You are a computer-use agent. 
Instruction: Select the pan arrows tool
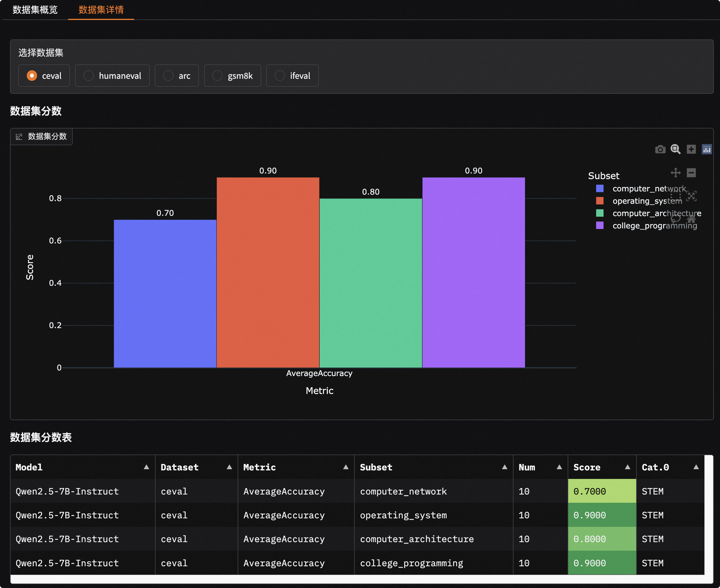676,173
